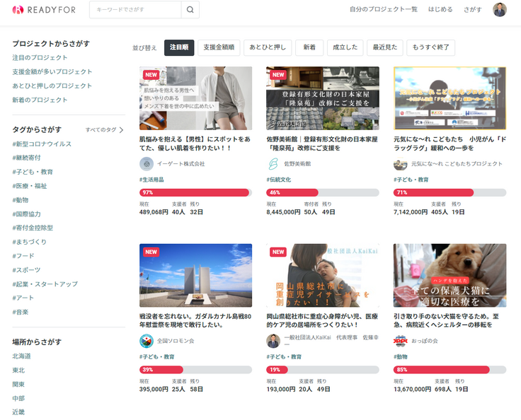
Task: Click the 一般社団法人KaiKai representative avatar
Action: (273, 341)
